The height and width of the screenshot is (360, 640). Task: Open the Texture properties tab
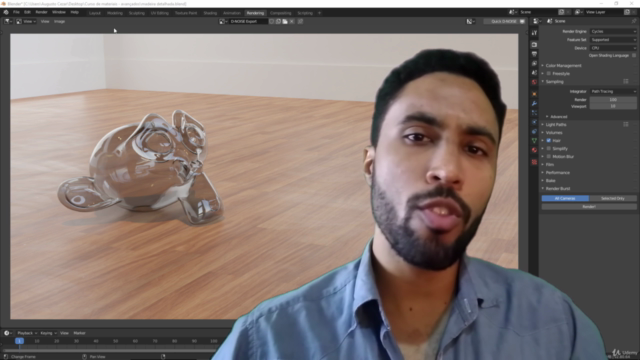point(534,162)
